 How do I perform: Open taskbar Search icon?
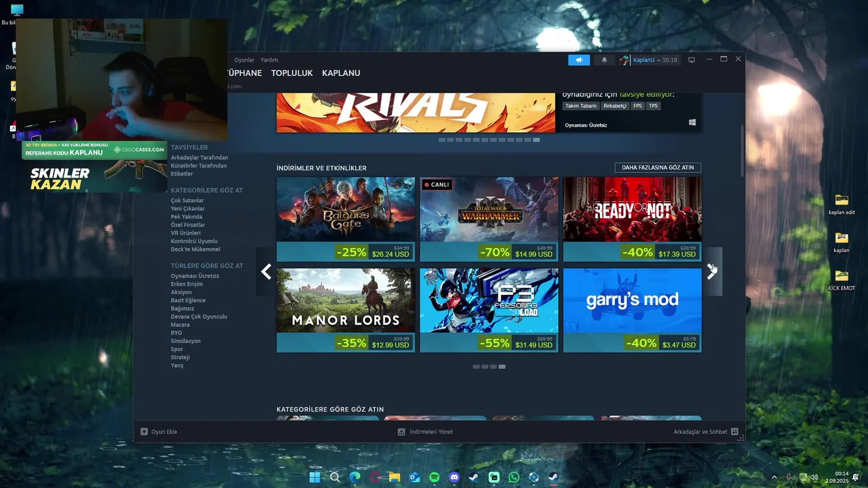[x=335, y=477]
